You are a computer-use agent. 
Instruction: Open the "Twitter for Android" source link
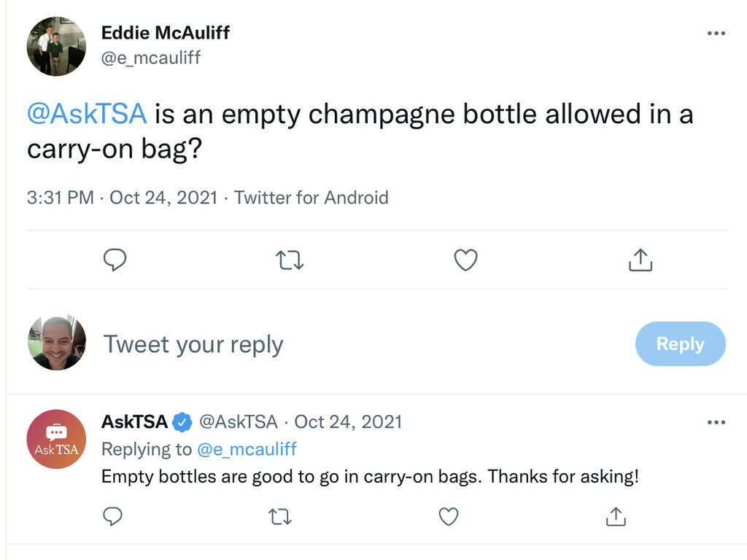coord(311,198)
